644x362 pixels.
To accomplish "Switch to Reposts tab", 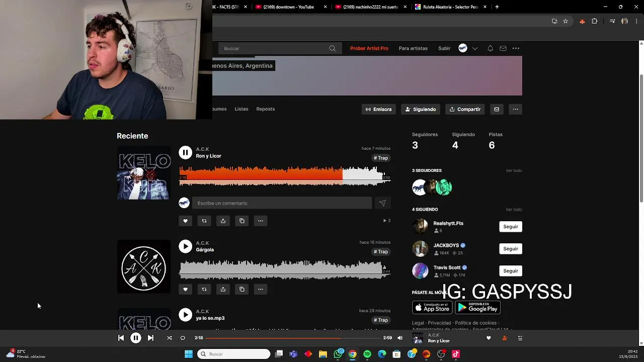I will coord(266,109).
